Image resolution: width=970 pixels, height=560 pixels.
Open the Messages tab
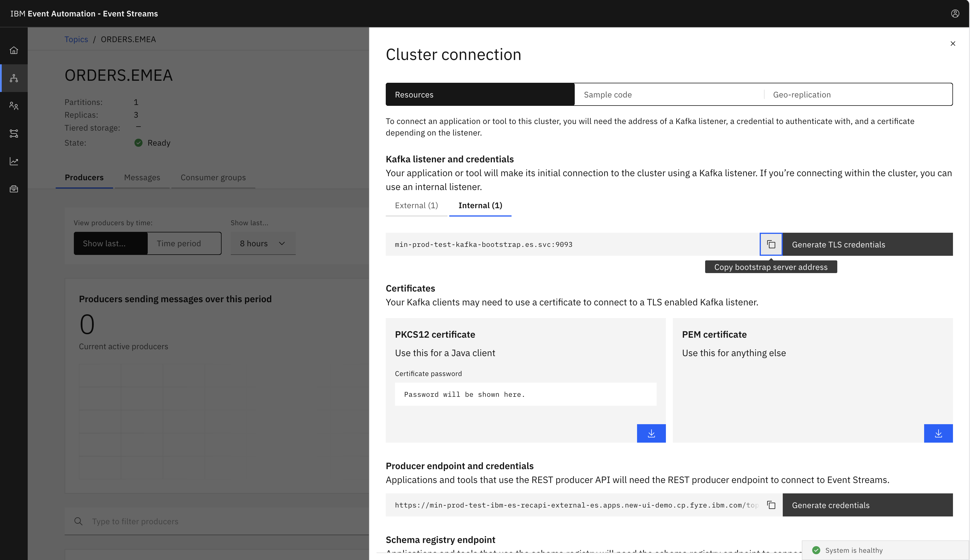[142, 177]
